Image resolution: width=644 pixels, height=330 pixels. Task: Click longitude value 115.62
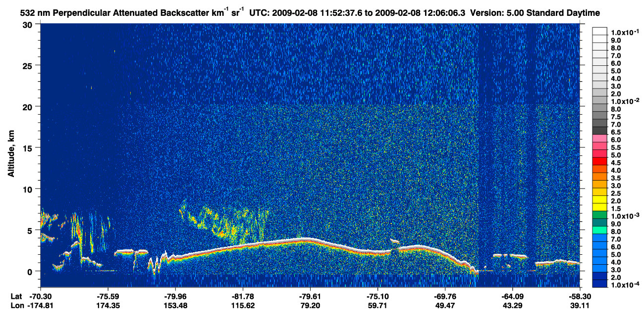point(242,305)
